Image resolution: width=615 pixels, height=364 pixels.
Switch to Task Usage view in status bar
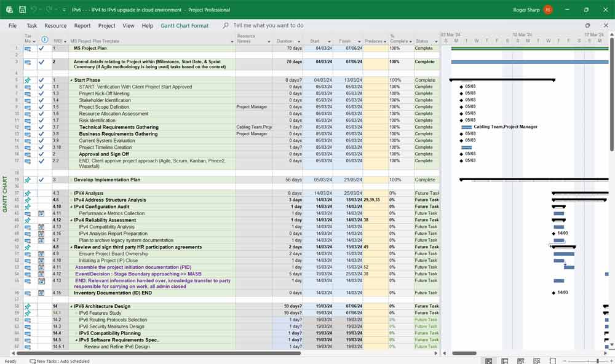(x=504, y=361)
